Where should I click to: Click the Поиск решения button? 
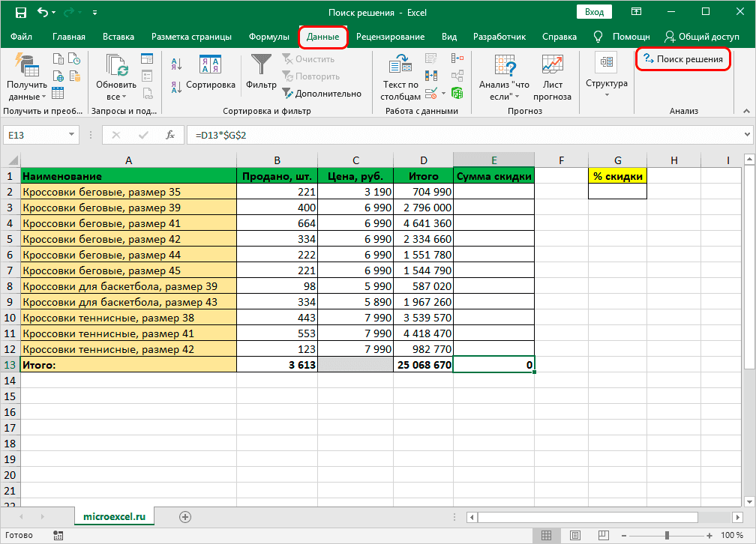(683, 59)
